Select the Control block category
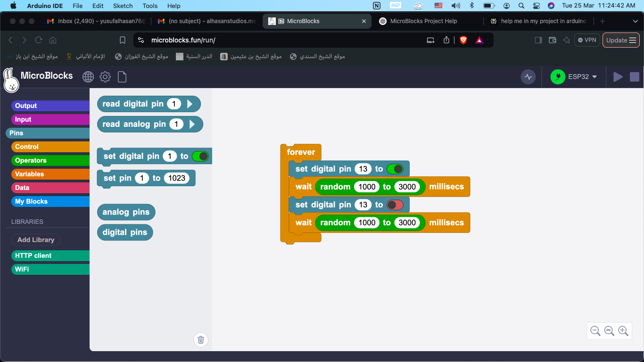This screenshot has width=644, height=362. [x=50, y=147]
